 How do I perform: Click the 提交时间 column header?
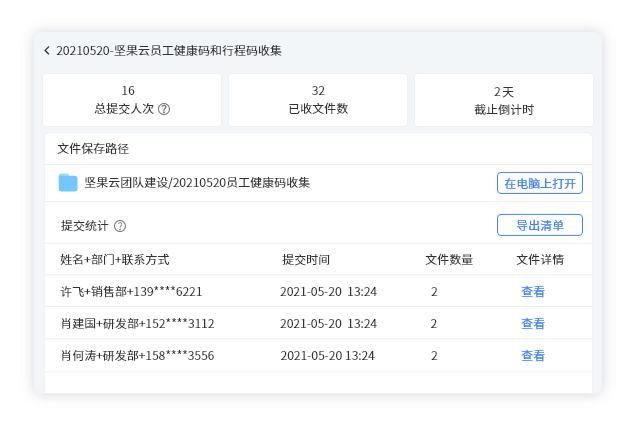point(305,260)
